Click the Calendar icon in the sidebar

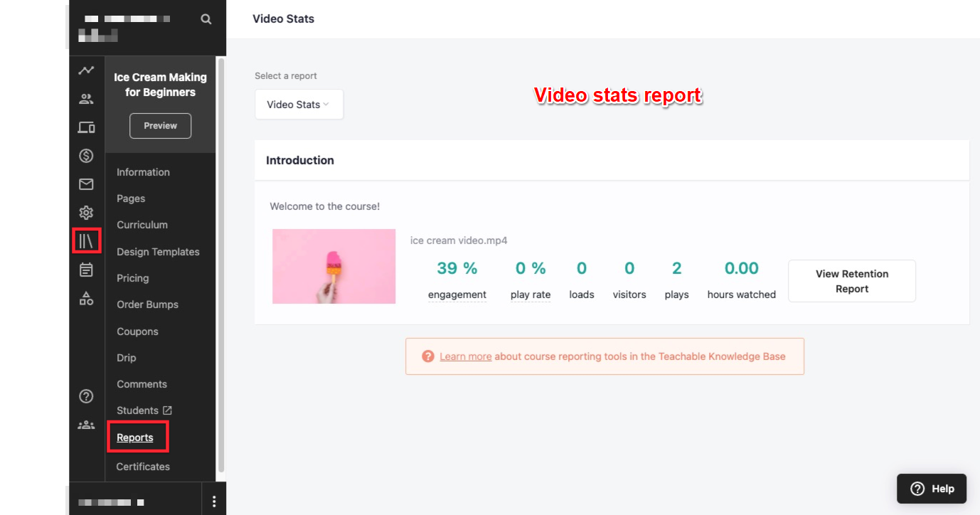coord(86,270)
